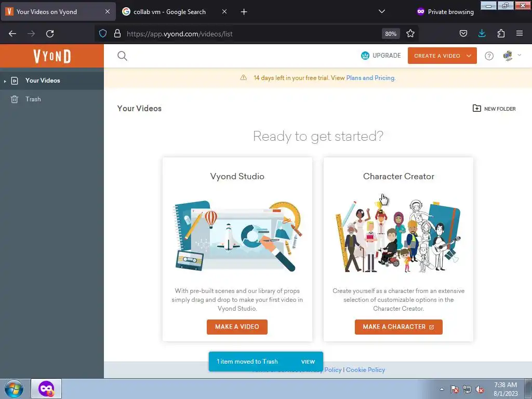
Task: Click the "Ready to get started?" heading
Action: (318, 137)
